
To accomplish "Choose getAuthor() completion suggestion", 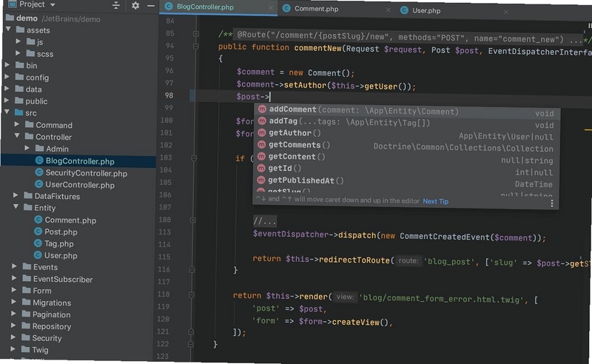I will pyautogui.click(x=406, y=135).
